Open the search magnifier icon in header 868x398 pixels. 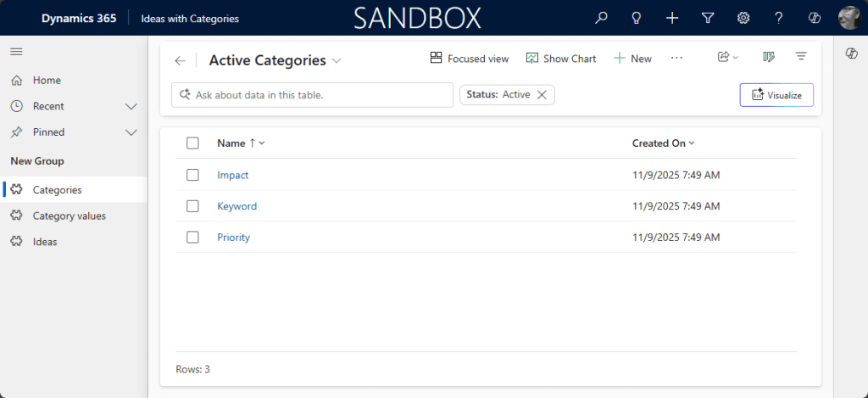(x=601, y=18)
